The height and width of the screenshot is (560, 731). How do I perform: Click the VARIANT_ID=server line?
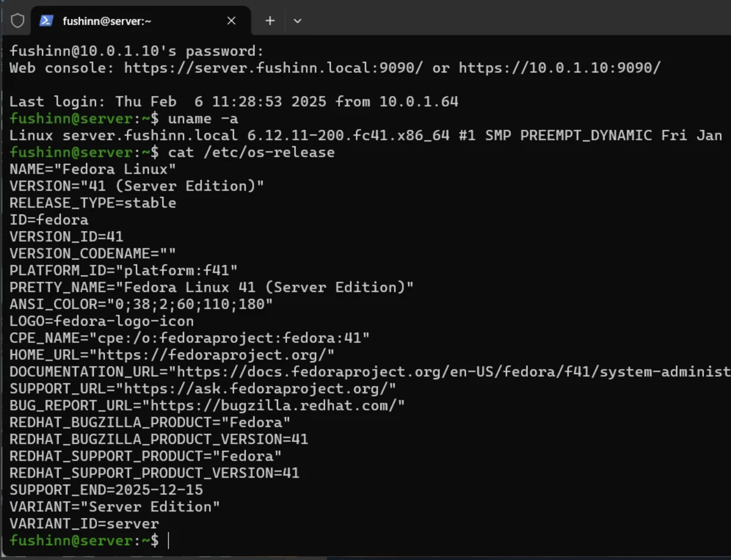coord(84,524)
